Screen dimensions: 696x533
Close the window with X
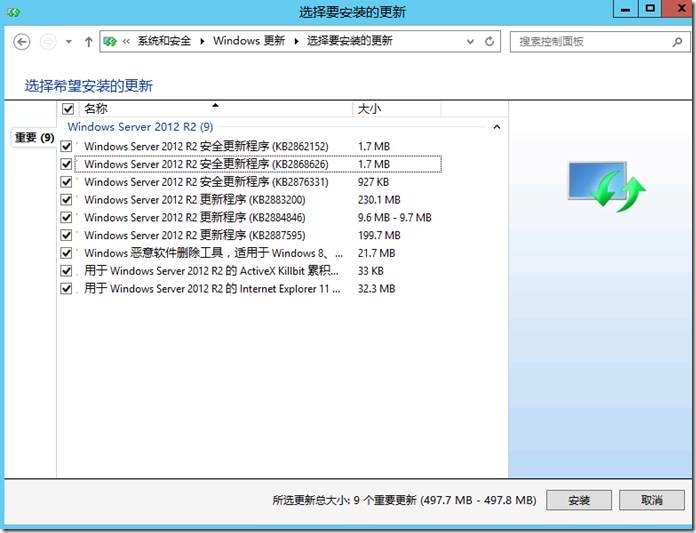[x=679, y=9]
